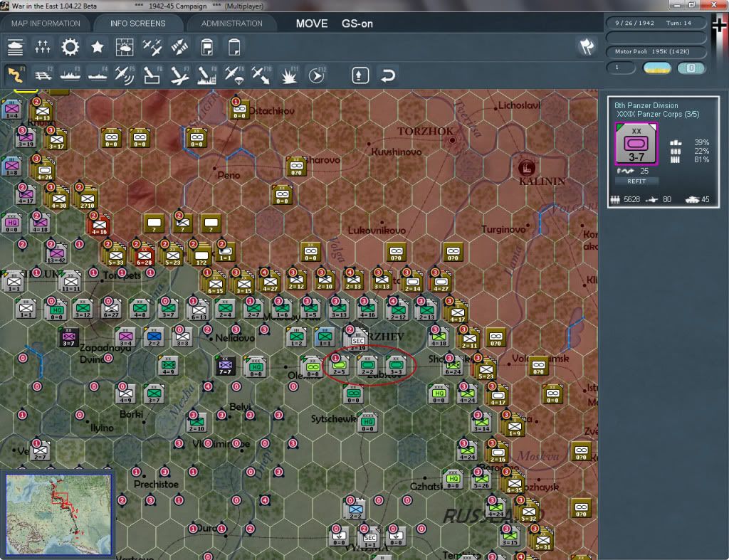729x560 pixels.
Task: Click the movement points value 25
Action: click(644, 171)
